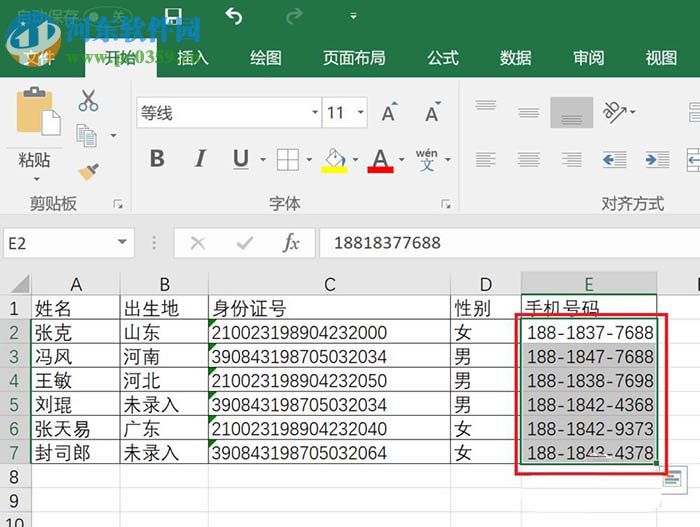Screen dimensions: 700x527
Task: Select cell with name 张天易
Action: 75,429
